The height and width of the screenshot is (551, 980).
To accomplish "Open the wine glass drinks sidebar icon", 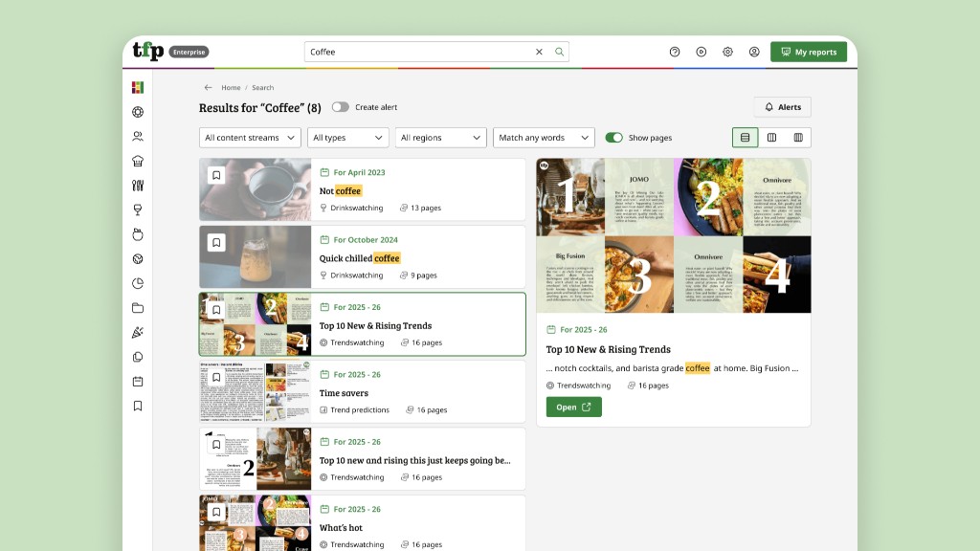I will pyautogui.click(x=138, y=209).
